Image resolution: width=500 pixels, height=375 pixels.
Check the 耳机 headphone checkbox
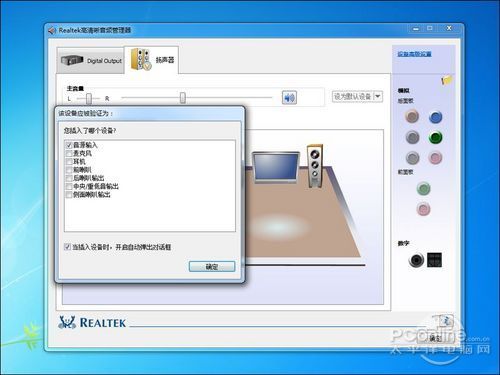pos(69,162)
